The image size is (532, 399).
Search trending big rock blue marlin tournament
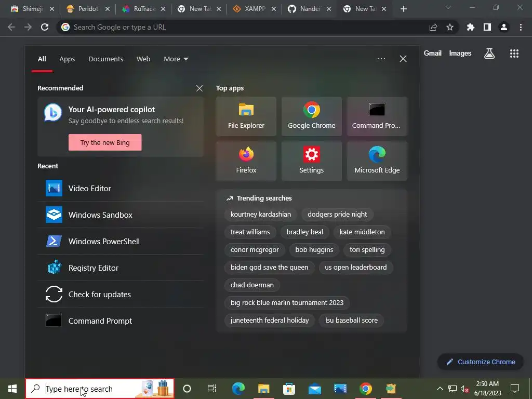(x=287, y=303)
